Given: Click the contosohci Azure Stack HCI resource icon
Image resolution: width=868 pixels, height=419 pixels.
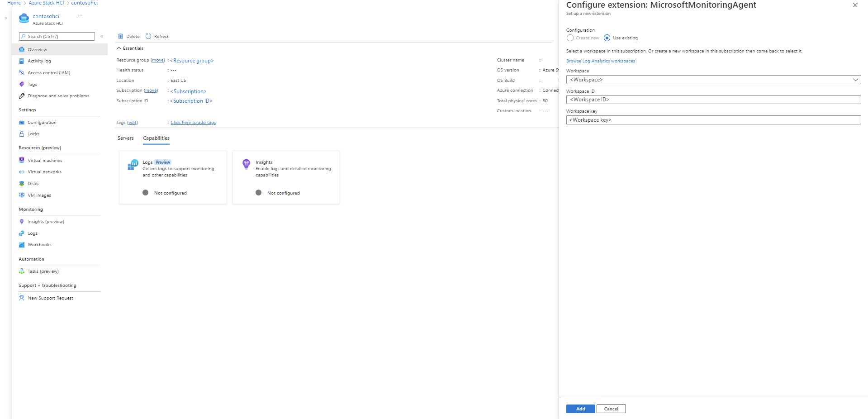Looking at the screenshot, I should tap(24, 19).
